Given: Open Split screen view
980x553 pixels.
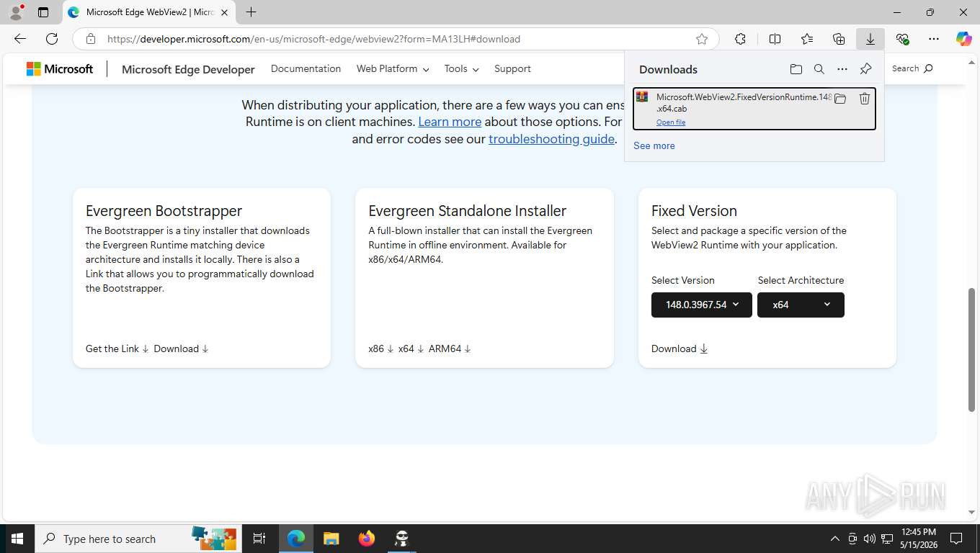Looking at the screenshot, I should 775,39.
